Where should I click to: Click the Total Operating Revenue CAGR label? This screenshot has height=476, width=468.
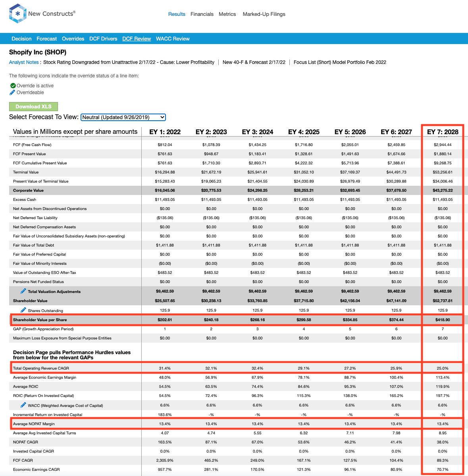point(41,368)
